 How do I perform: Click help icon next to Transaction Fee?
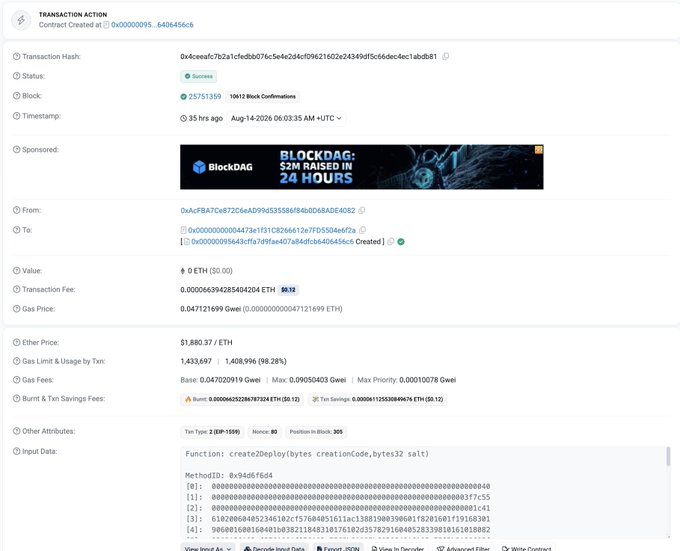tap(16, 289)
